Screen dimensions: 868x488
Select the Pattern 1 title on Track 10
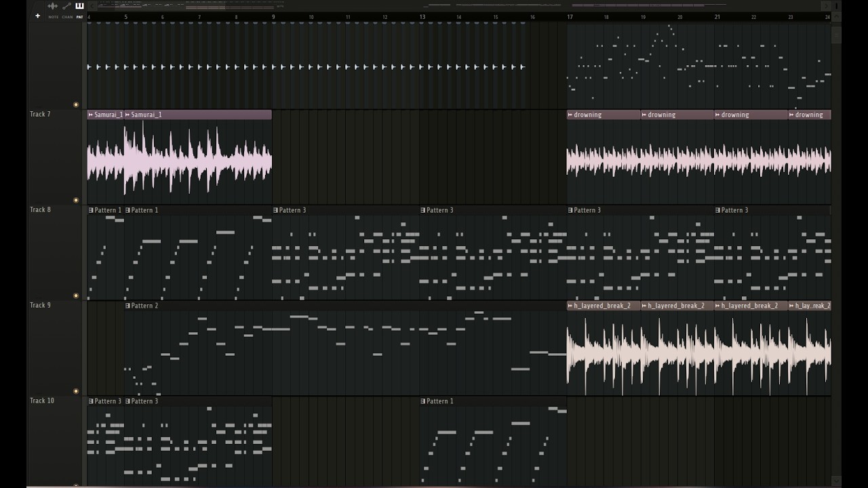pyautogui.click(x=440, y=401)
